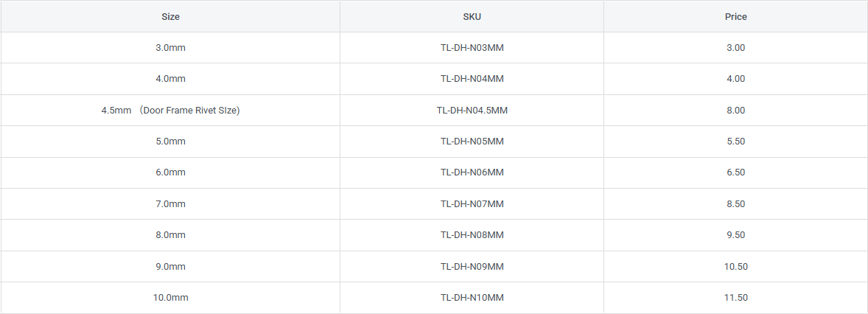
Task: Select the 10.0mm size cell
Action: (170, 298)
